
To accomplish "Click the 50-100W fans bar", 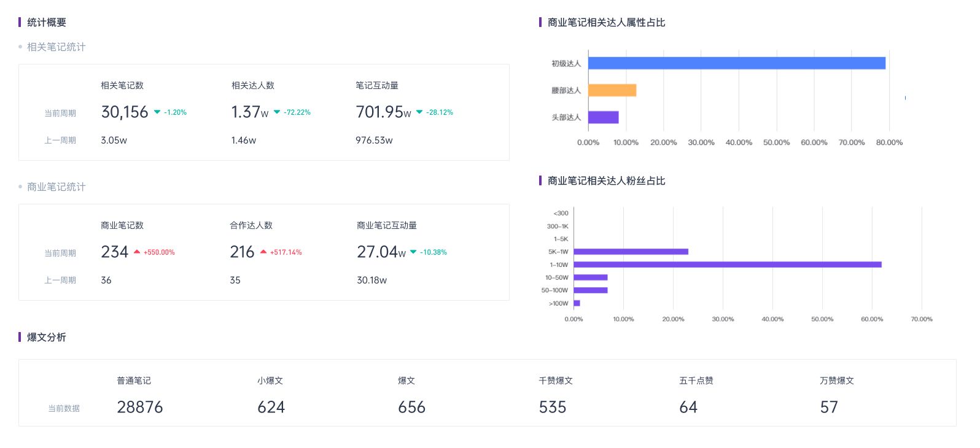I will pyautogui.click(x=591, y=290).
